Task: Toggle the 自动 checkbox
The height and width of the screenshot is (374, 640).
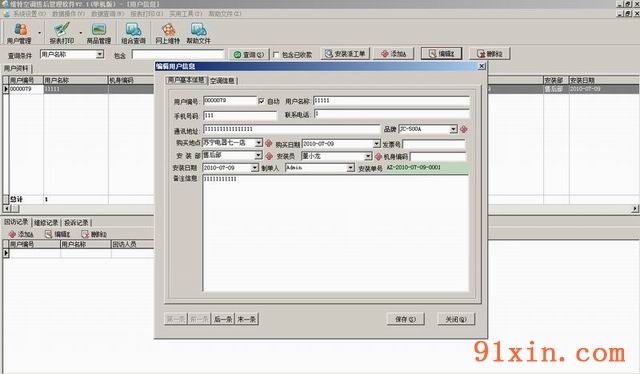Action: click(x=262, y=101)
